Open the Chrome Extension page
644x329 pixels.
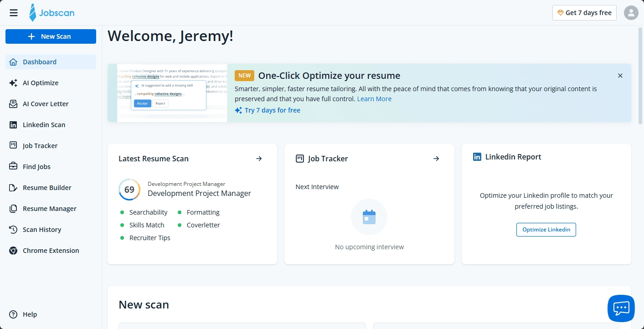point(51,250)
